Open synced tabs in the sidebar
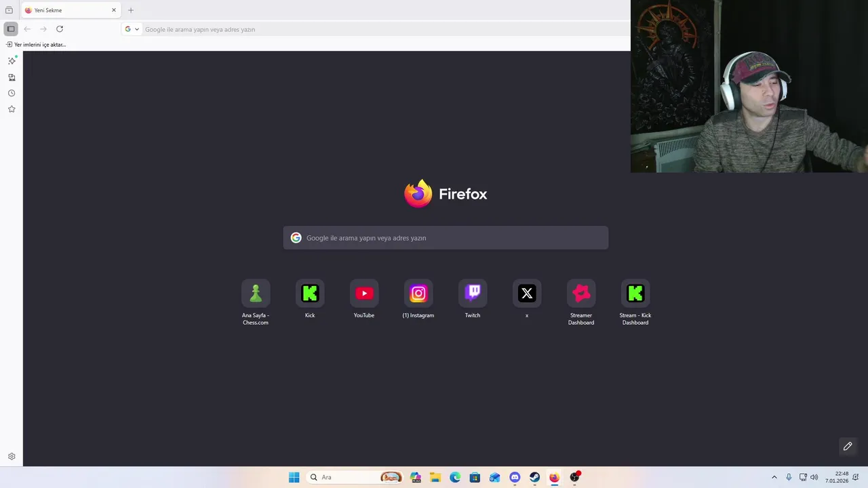The image size is (868, 488). click(12, 77)
